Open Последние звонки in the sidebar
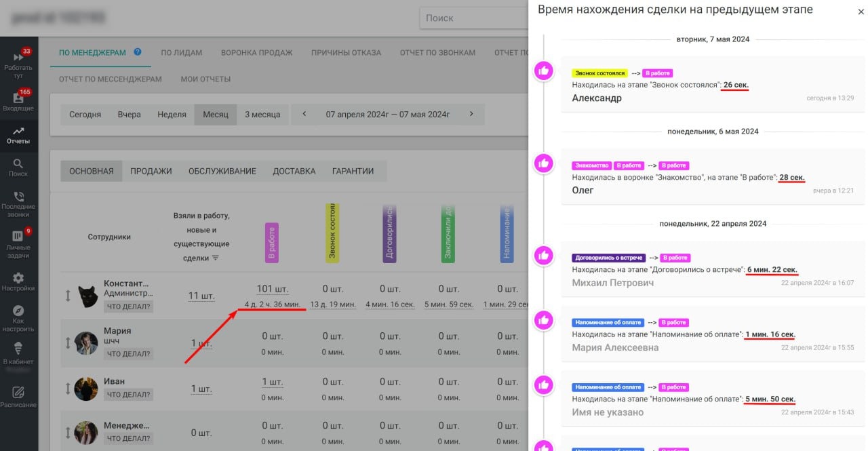Image resolution: width=868 pixels, height=451 pixels. 18,205
